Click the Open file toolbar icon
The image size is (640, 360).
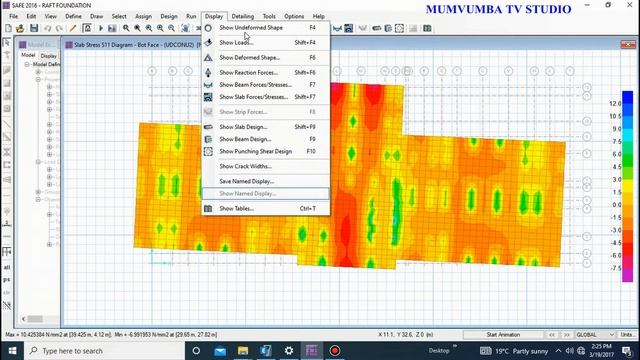(20, 28)
